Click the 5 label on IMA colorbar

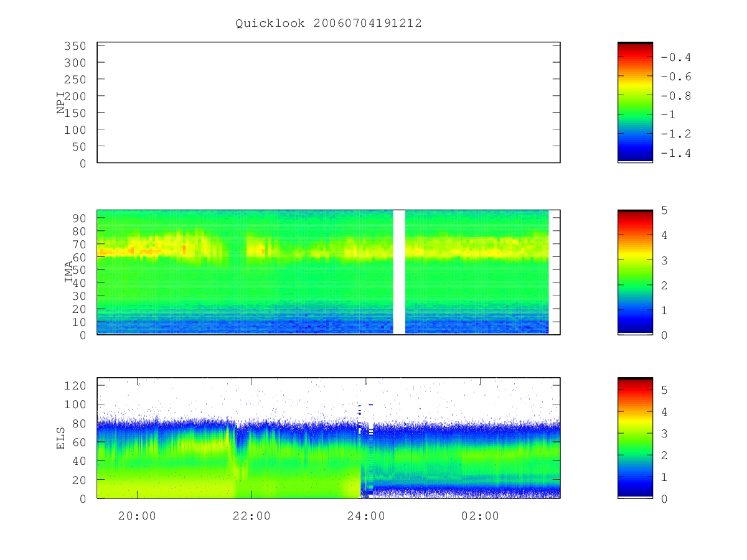[x=664, y=210]
